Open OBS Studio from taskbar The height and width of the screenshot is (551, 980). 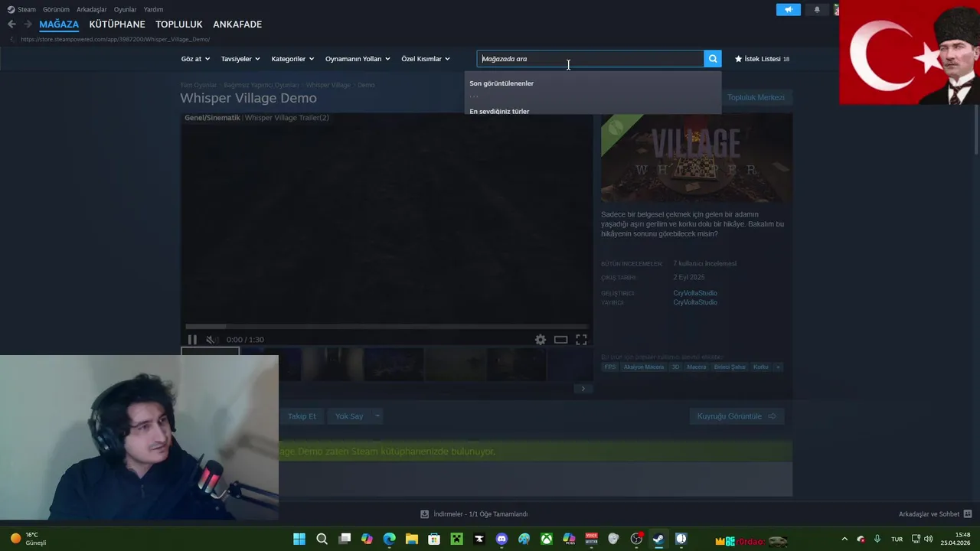636,540
